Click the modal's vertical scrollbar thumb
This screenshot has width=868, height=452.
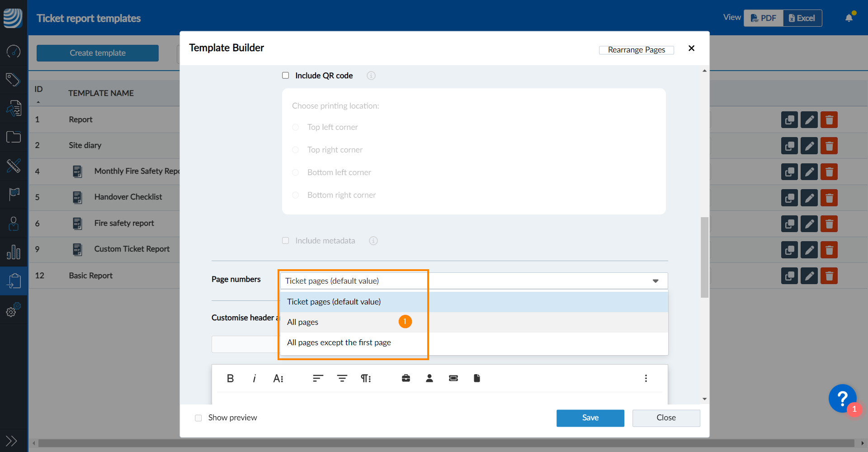click(x=704, y=257)
